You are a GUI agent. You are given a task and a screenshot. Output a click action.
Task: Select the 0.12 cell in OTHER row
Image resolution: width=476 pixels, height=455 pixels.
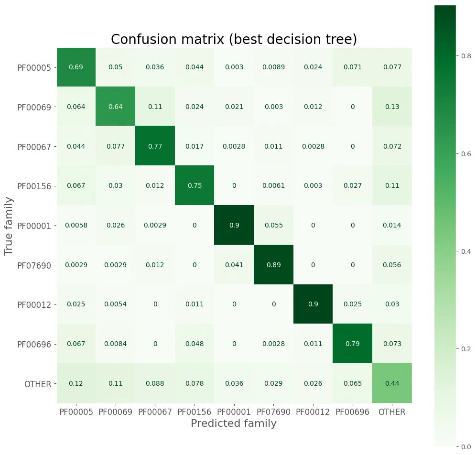[76, 383]
